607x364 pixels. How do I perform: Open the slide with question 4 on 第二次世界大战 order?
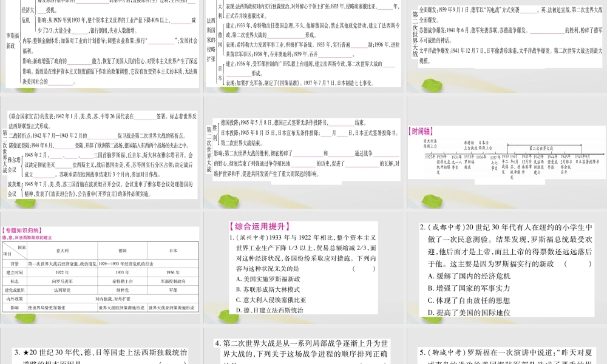pos(303,346)
